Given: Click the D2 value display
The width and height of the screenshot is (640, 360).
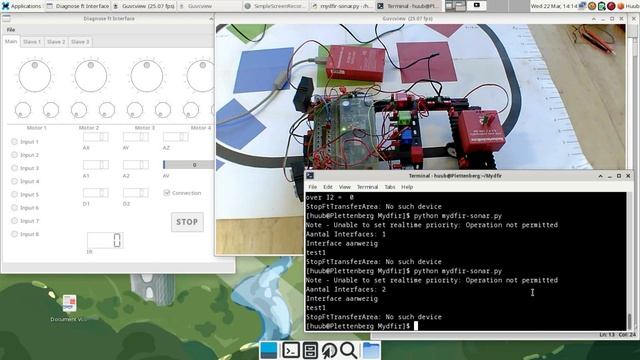Looking at the screenshot, I should click(136, 193).
